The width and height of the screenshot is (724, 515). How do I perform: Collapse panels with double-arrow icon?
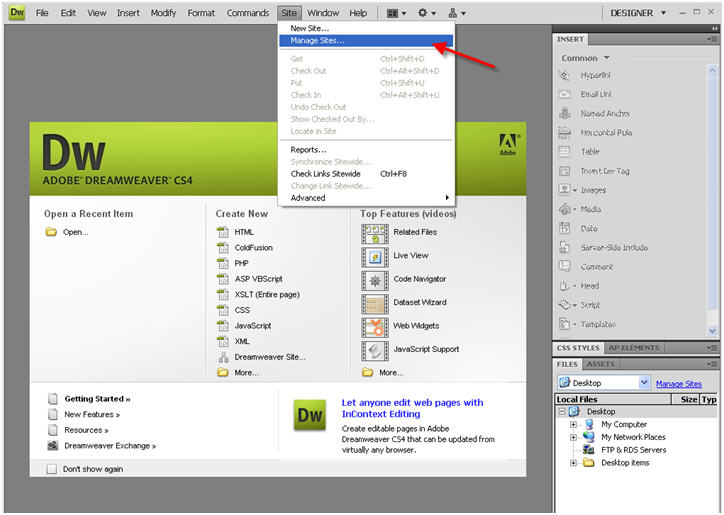(x=715, y=29)
